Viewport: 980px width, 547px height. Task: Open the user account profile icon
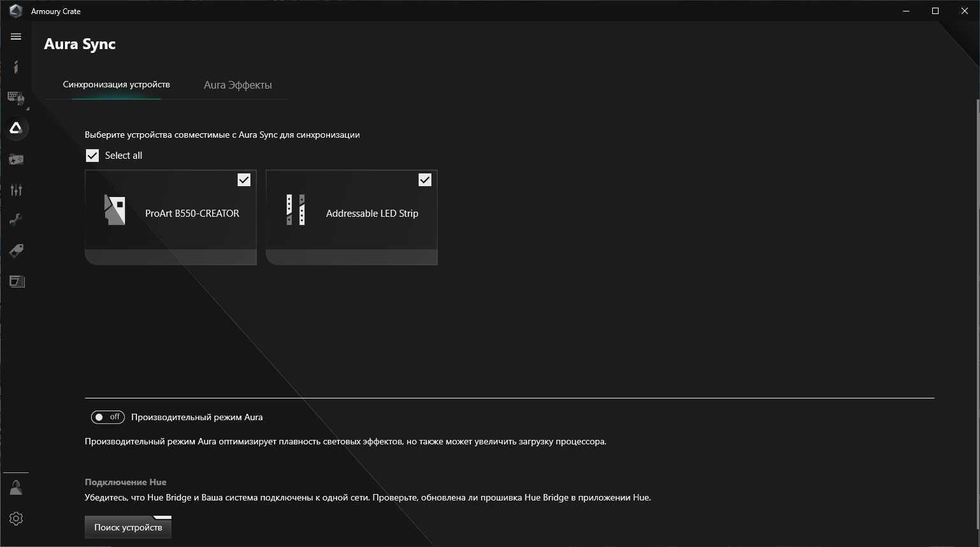click(16, 488)
